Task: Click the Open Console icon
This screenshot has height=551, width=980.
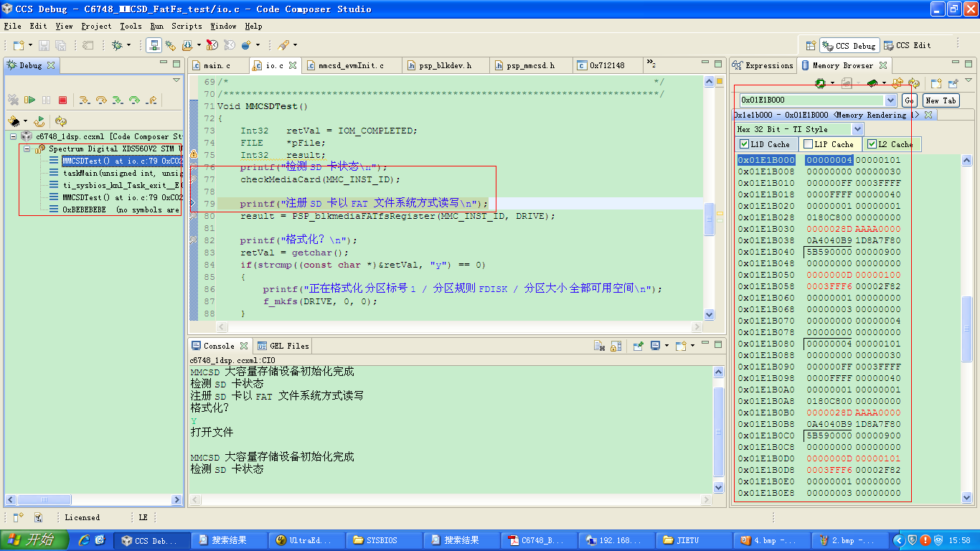Action: (681, 346)
